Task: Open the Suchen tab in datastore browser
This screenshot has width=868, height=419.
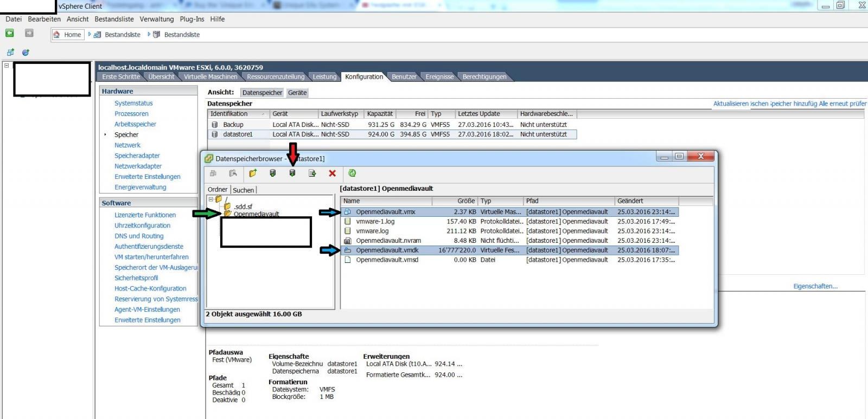Action: pos(244,190)
